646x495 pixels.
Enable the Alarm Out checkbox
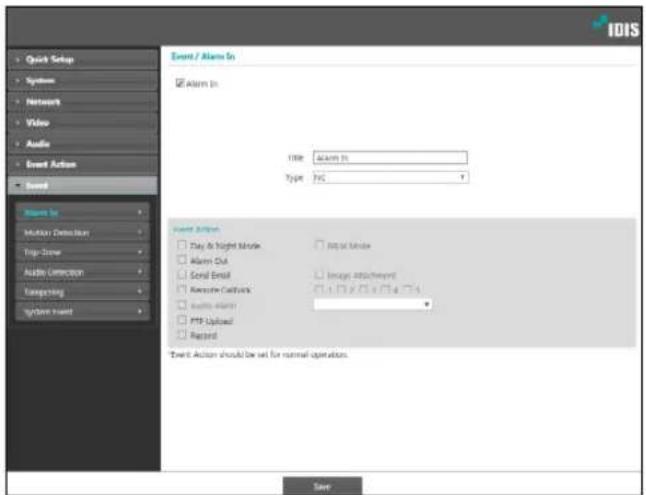[x=182, y=260]
